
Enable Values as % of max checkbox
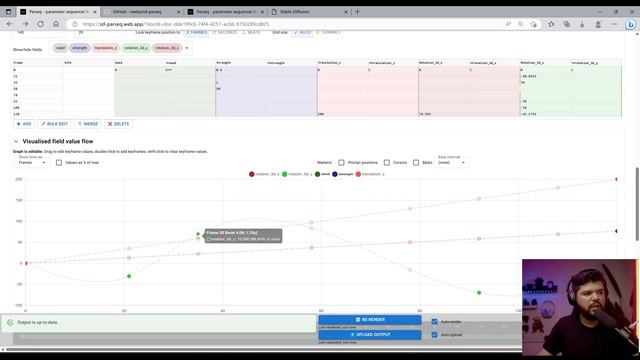pos(59,162)
